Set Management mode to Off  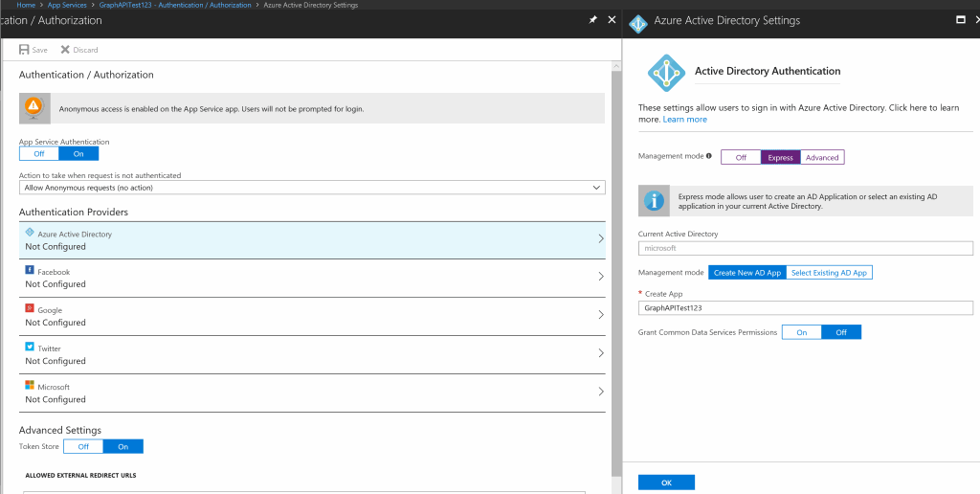click(x=741, y=157)
